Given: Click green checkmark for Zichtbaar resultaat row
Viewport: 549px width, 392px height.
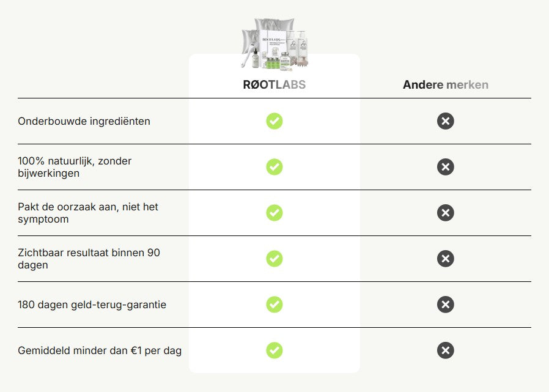Looking at the screenshot, I should [x=274, y=259].
